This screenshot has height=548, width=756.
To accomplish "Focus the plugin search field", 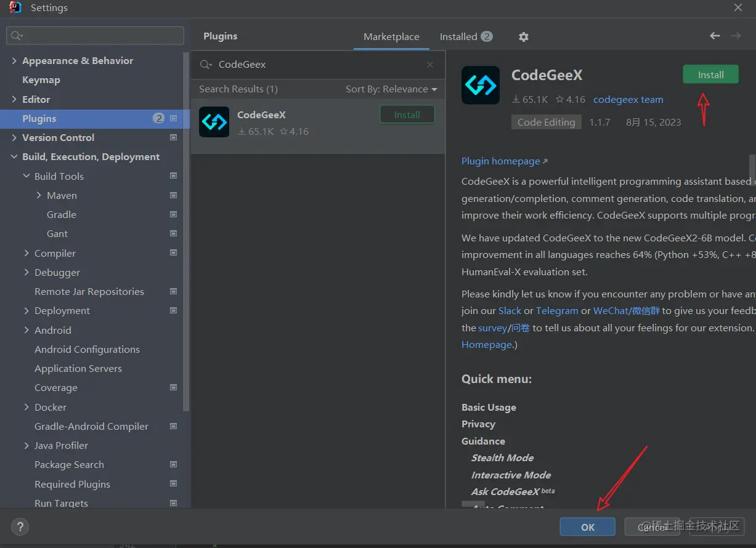I will point(317,65).
